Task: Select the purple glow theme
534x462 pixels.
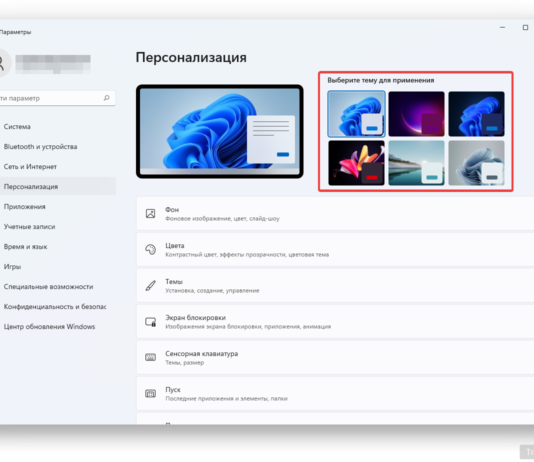Action: pos(416,114)
